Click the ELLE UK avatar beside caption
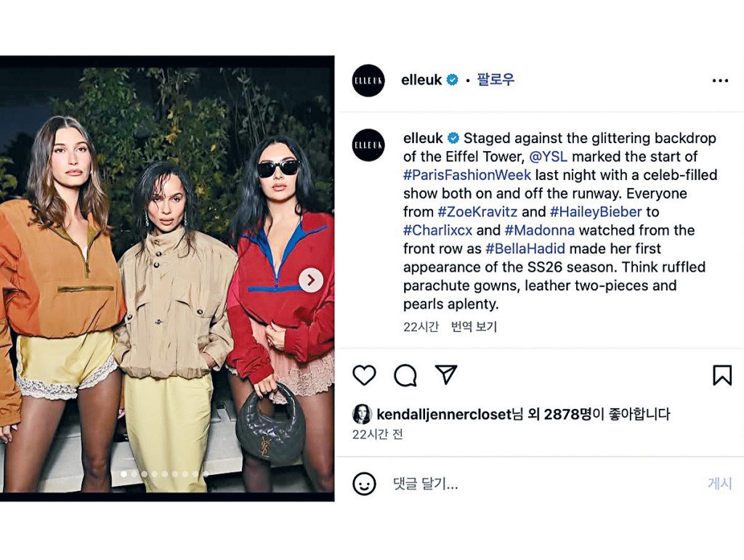 (x=368, y=145)
